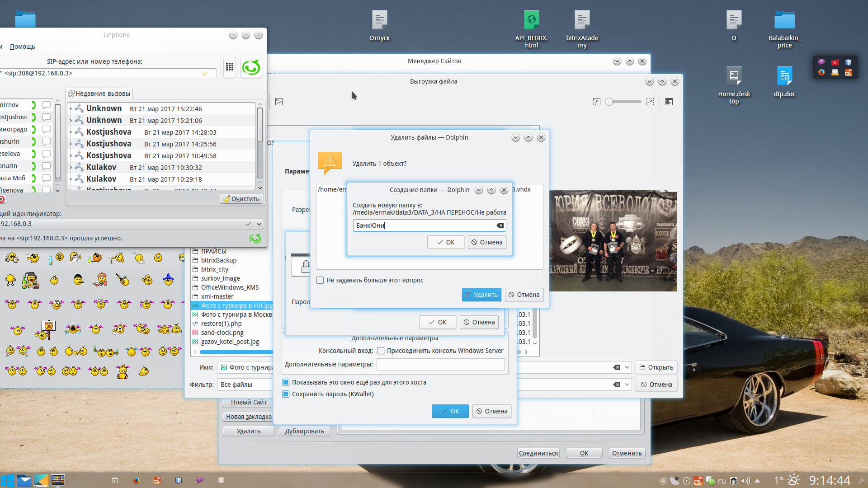Click the volume icon in system tray
868x488 pixels.
click(x=745, y=481)
